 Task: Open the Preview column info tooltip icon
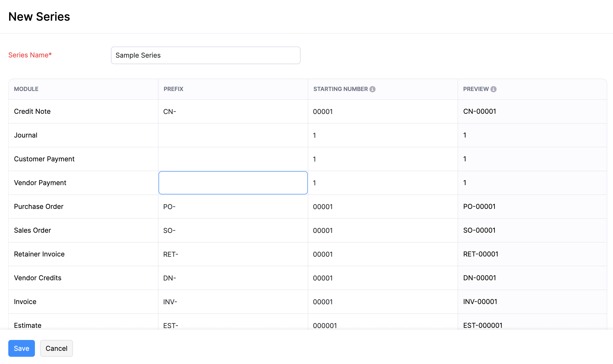coord(494,89)
